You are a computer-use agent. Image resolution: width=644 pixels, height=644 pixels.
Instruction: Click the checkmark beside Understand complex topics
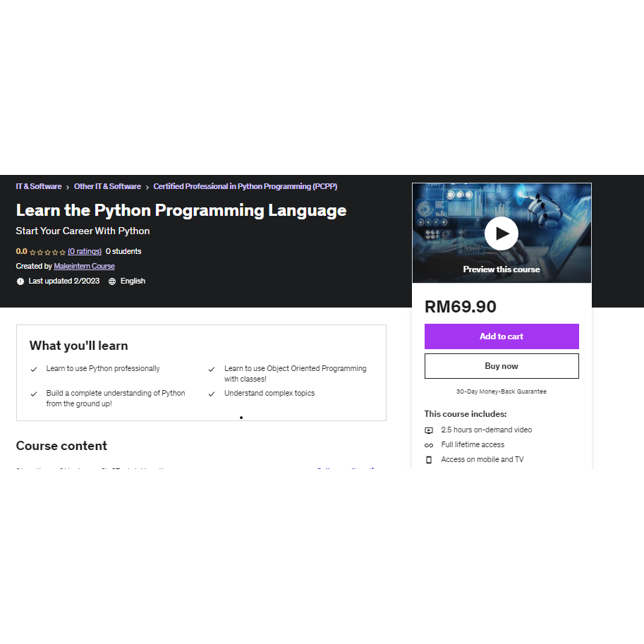click(212, 393)
